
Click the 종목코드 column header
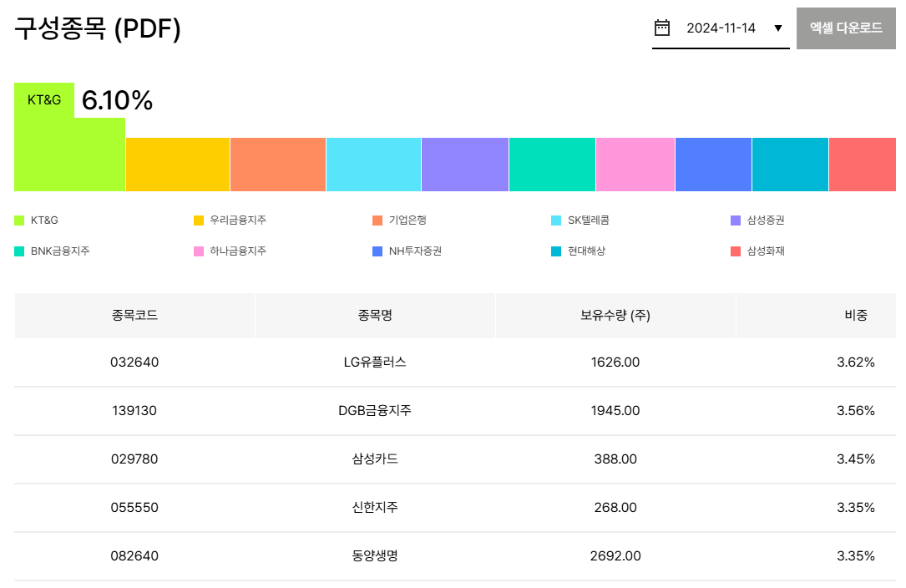tap(135, 315)
